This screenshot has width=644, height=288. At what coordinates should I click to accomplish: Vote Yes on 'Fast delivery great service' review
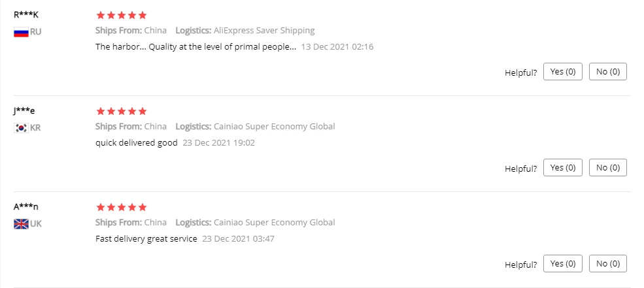[562, 264]
